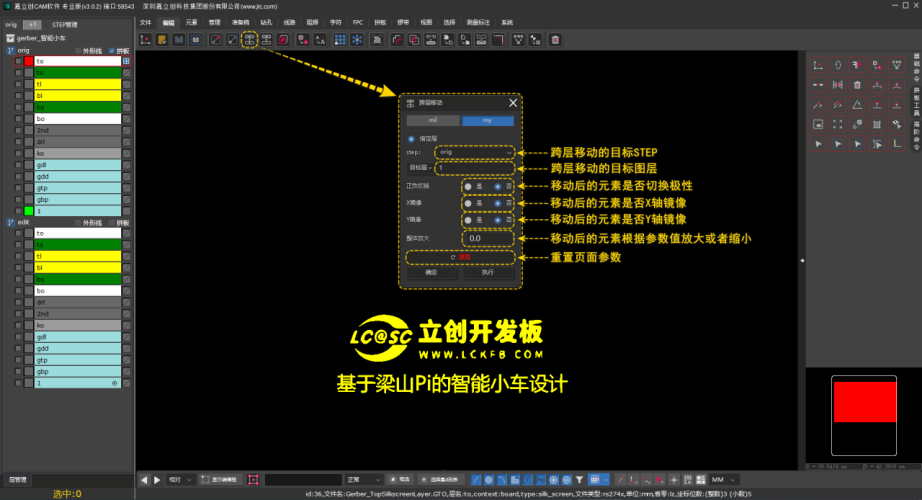
Task: Click the triangle angle icon in right panel
Action: click(857, 105)
